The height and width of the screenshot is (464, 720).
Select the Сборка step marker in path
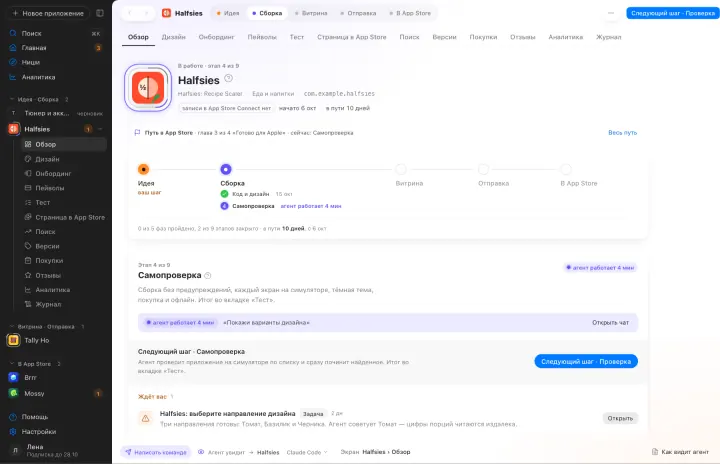pos(225,170)
